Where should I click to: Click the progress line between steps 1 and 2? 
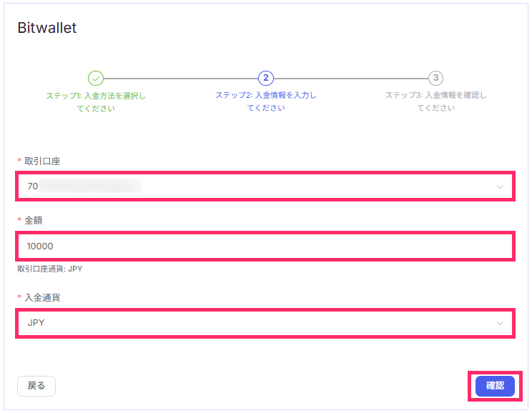[x=181, y=79]
